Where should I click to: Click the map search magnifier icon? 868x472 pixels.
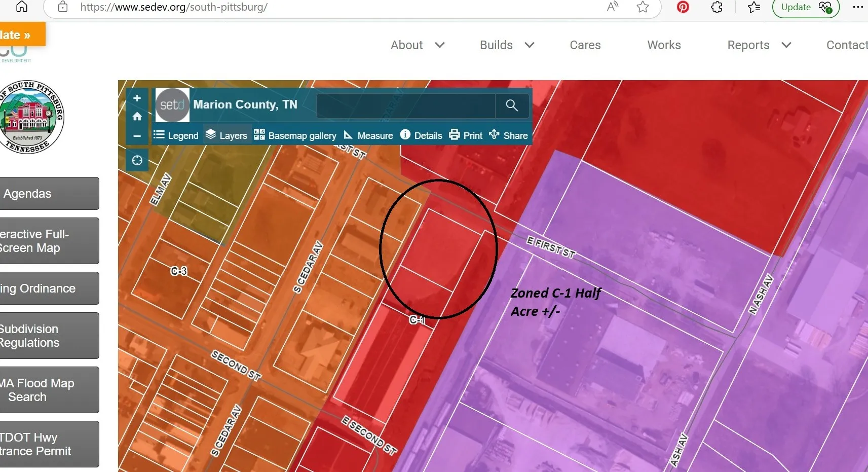click(512, 105)
